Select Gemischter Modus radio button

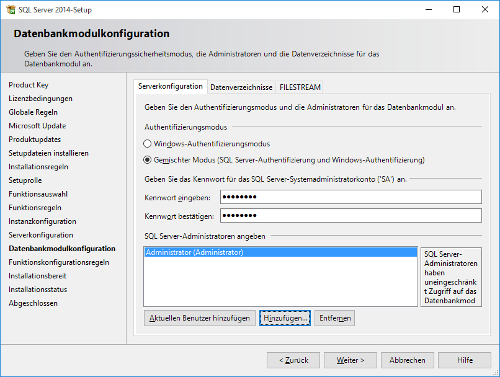point(147,160)
